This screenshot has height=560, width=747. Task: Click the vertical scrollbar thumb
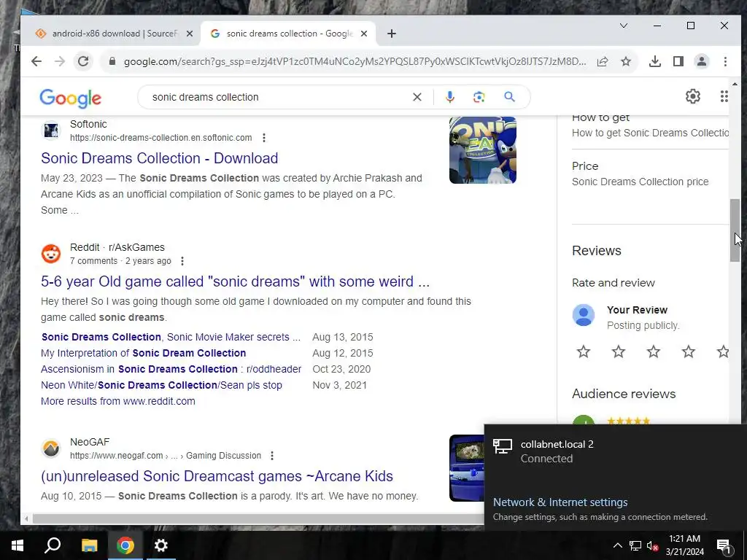(735, 230)
